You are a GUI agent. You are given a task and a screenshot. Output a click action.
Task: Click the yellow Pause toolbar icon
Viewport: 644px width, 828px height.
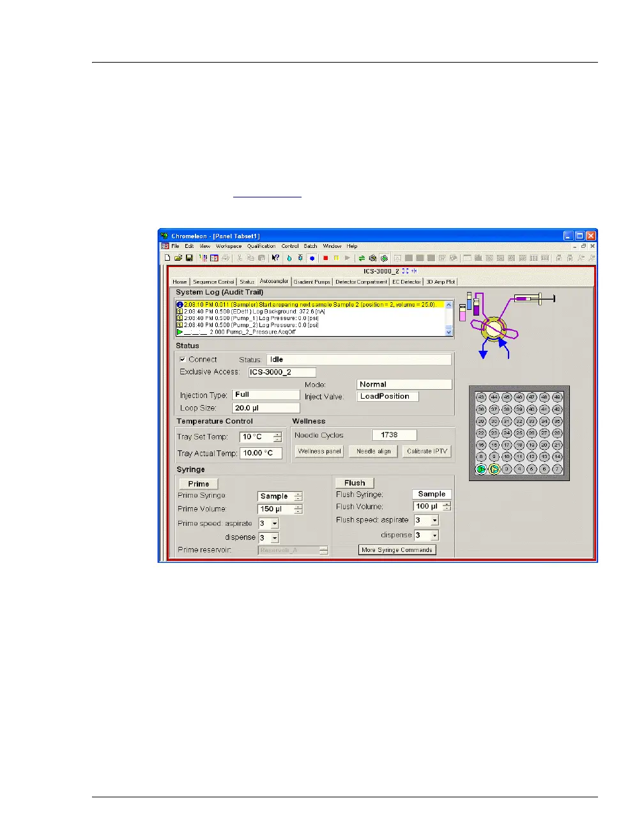click(336, 258)
